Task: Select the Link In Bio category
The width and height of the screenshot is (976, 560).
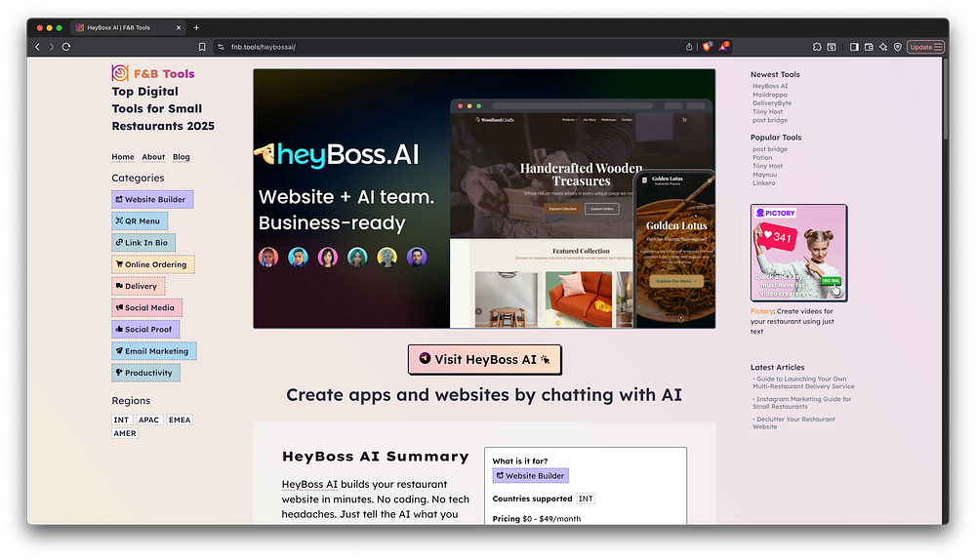Action: [x=143, y=243]
